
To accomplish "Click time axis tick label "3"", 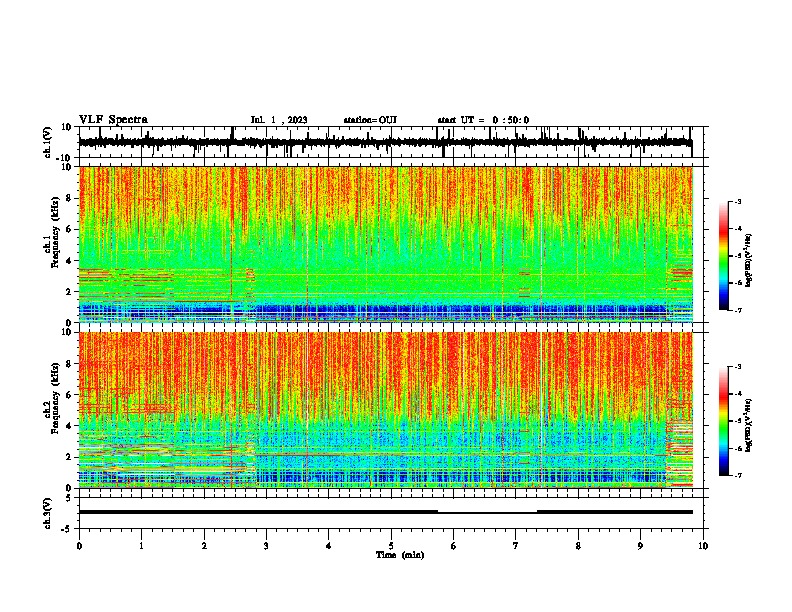I will (x=266, y=546).
